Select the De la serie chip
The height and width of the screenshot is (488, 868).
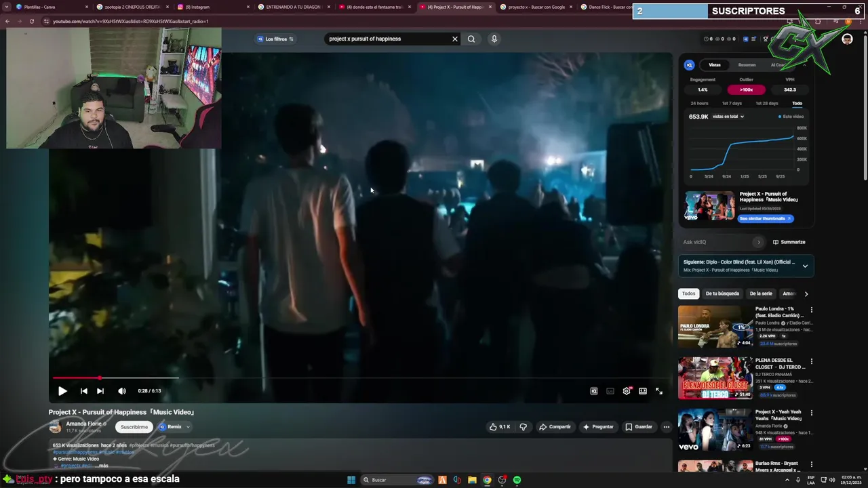pos(761,293)
